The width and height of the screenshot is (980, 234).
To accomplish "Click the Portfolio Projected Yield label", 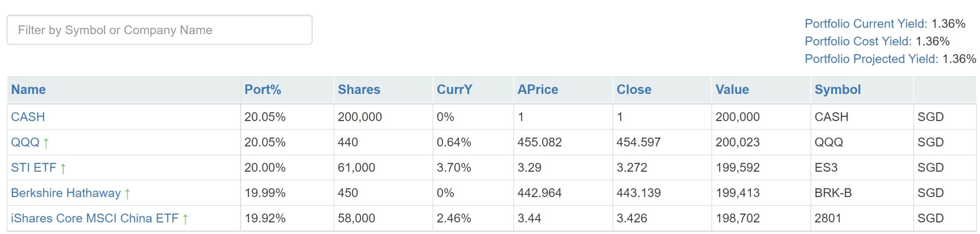I will 871,59.
